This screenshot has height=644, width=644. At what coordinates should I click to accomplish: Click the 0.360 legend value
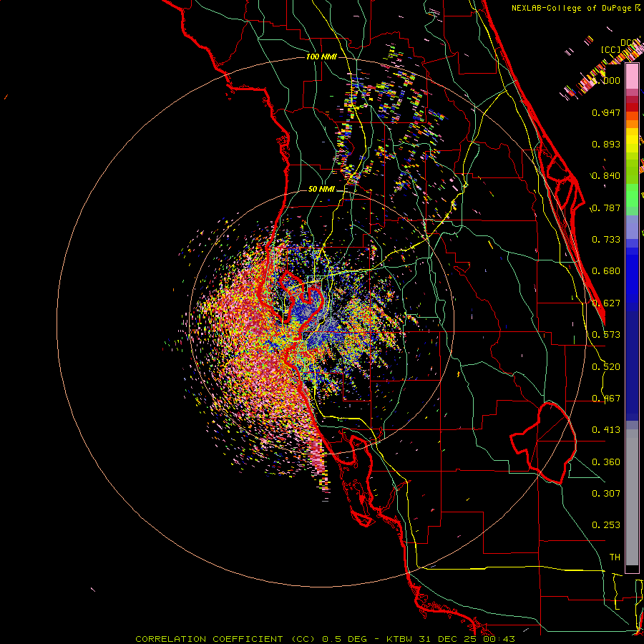[606, 462]
